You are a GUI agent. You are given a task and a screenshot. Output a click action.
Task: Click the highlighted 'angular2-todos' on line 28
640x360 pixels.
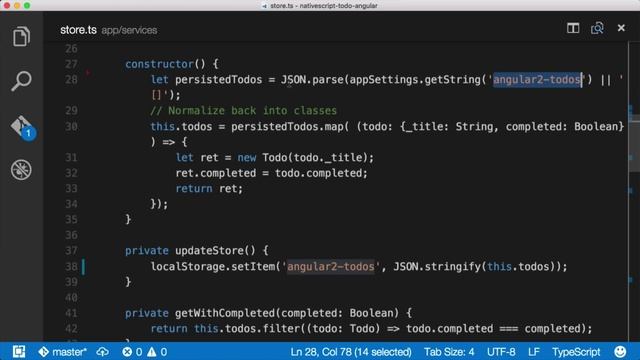click(x=537, y=80)
